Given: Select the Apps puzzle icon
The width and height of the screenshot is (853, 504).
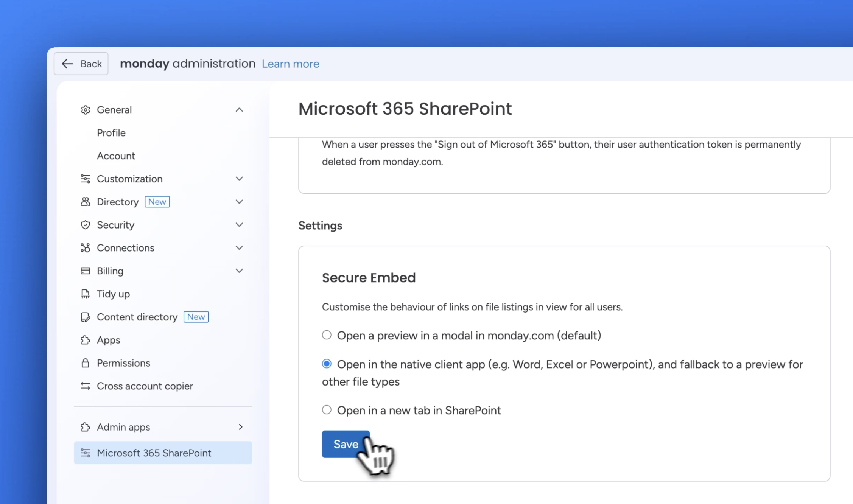Looking at the screenshot, I should point(86,340).
